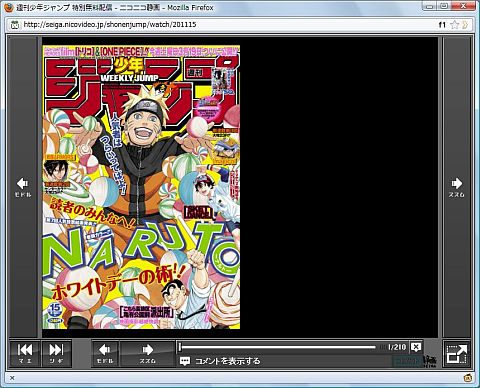The width and height of the screenshot is (480, 388).
Task: Minimize the Firefox window
Action: pos(430,6)
